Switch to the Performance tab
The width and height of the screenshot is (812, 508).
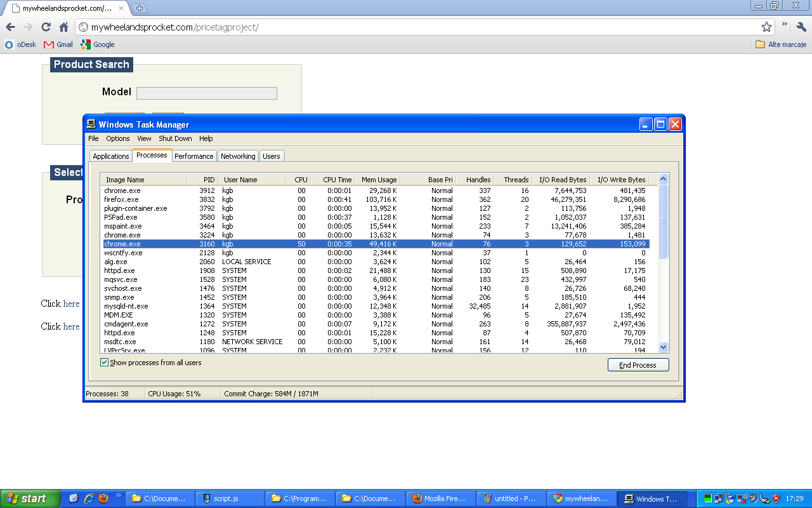(193, 156)
